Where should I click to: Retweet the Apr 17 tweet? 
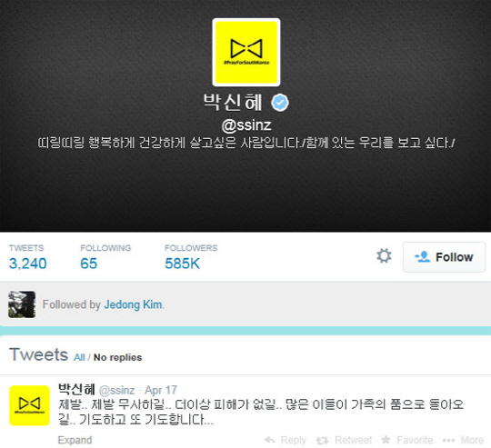pyautogui.click(x=344, y=440)
